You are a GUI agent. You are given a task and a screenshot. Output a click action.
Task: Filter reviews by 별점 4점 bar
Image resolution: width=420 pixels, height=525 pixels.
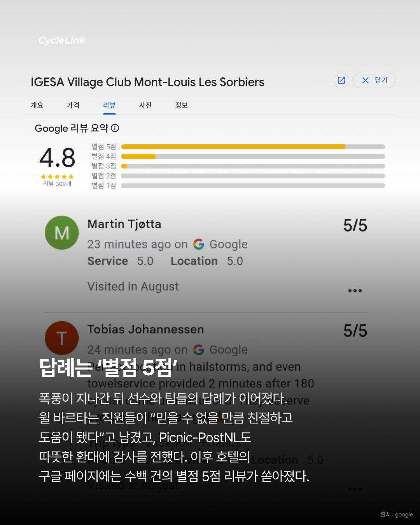pyautogui.click(x=253, y=156)
